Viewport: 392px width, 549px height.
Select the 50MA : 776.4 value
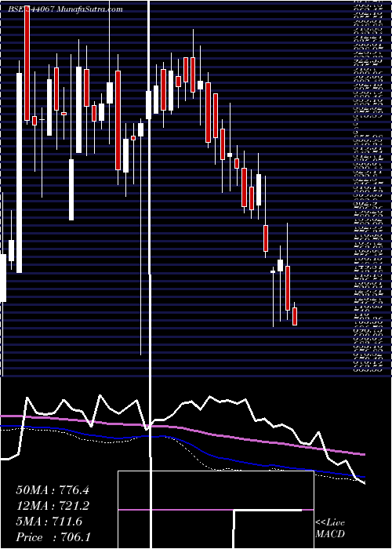pyautogui.click(x=53, y=490)
